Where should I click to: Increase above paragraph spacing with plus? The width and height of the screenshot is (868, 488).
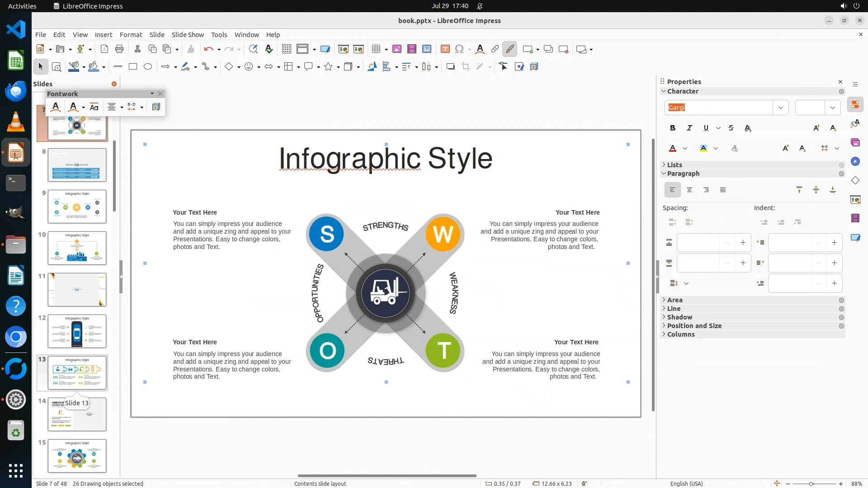click(743, 243)
